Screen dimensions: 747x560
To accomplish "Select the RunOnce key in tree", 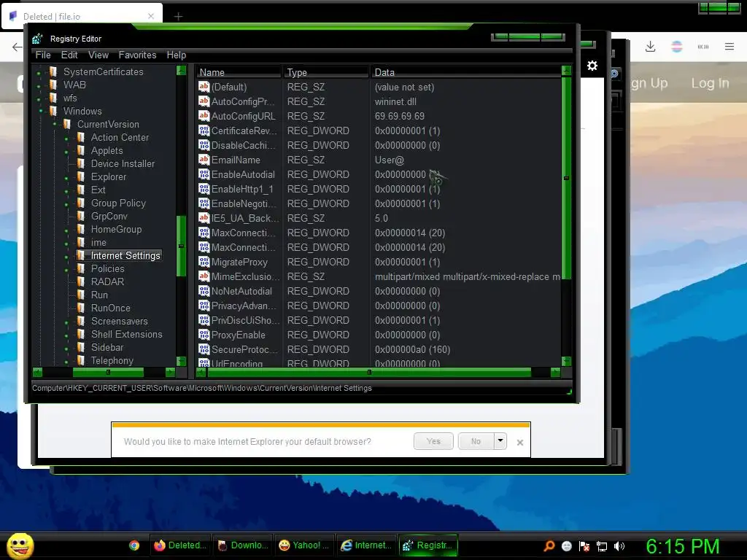I will tap(111, 308).
